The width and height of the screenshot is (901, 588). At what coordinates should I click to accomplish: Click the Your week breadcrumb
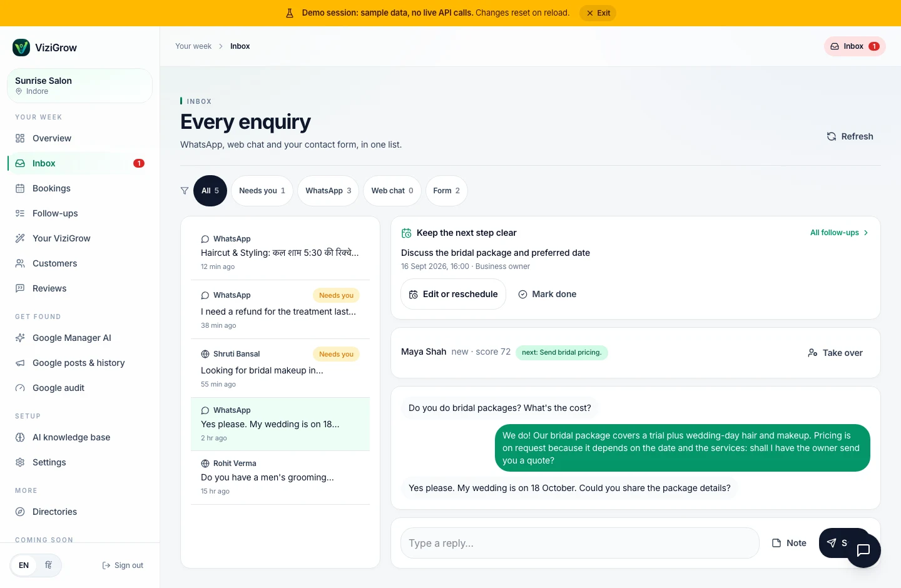point(193,46)
